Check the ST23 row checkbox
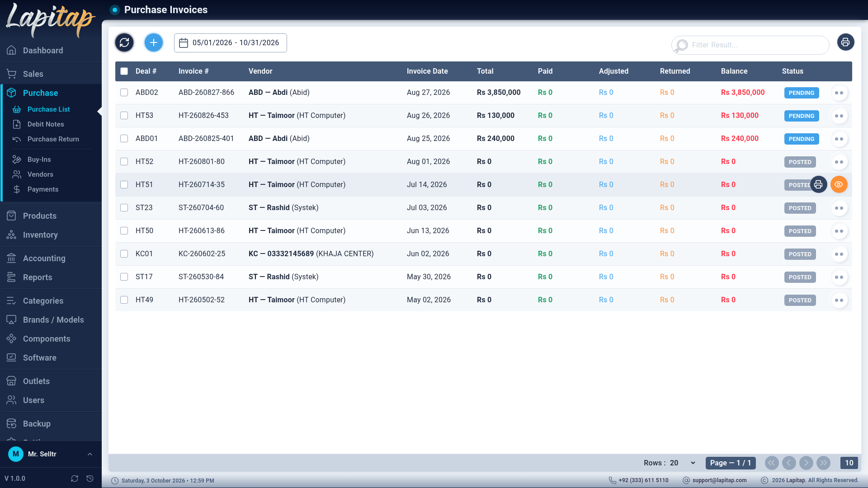868x488 pixels. tap(124, 208)
